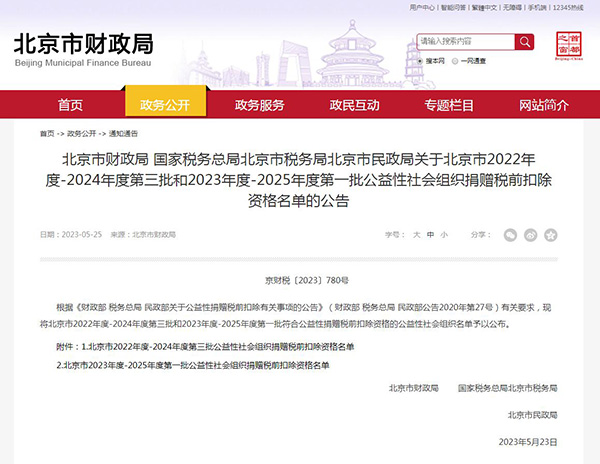Click the red search magnifier button
This screenshot has height=464, width=600.
pos(525,42)
